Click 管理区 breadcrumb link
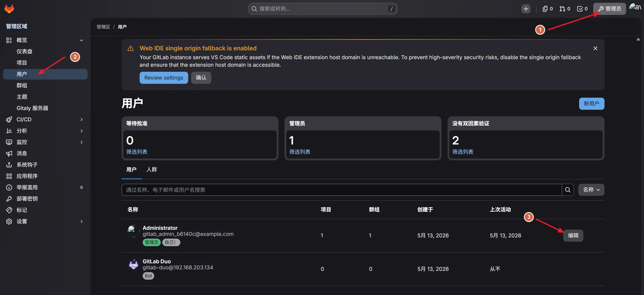This screenshot has width=644, height=295. 103,27
